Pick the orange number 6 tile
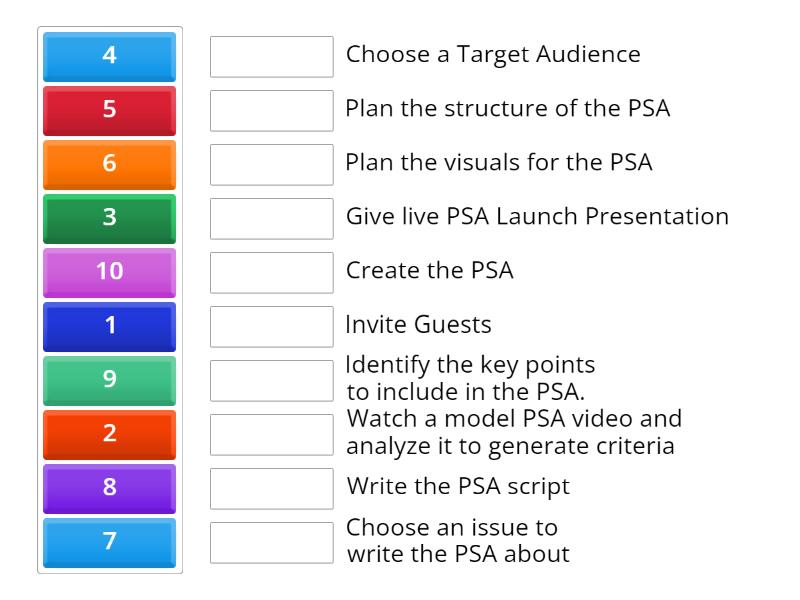The height and width of the screenshot is (600, 800). [108, 164]
